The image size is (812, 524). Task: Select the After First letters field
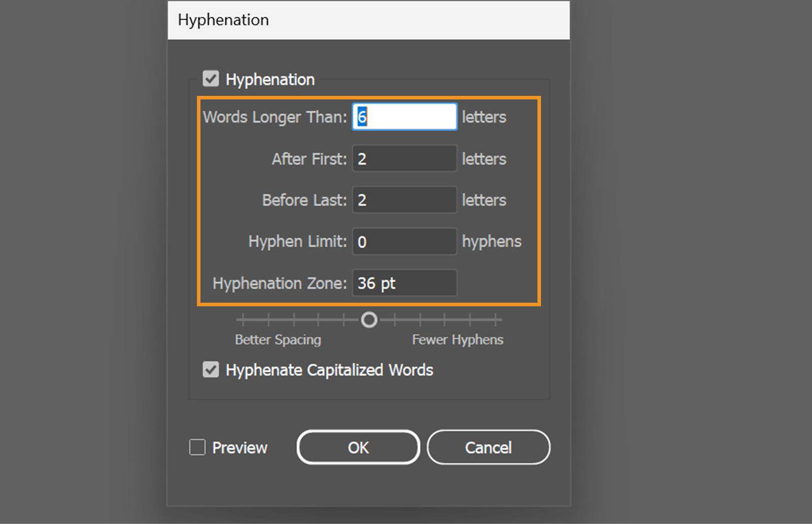pyautogui.click(x=404, y=158)
